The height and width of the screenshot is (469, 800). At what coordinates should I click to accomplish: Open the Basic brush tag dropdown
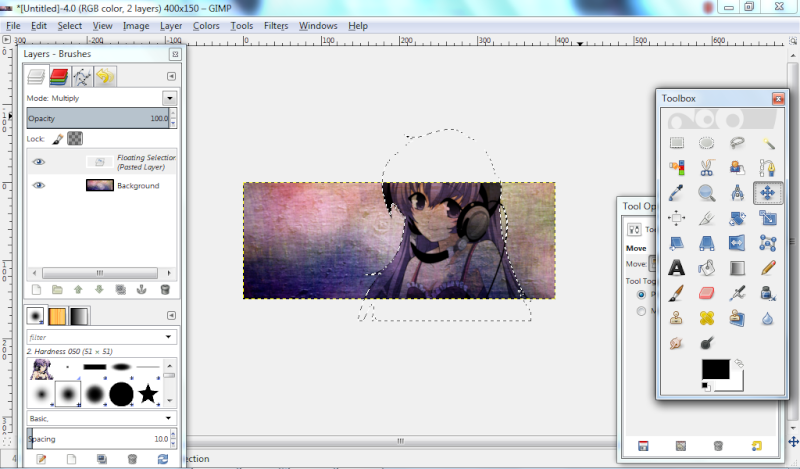pos(168,418)
